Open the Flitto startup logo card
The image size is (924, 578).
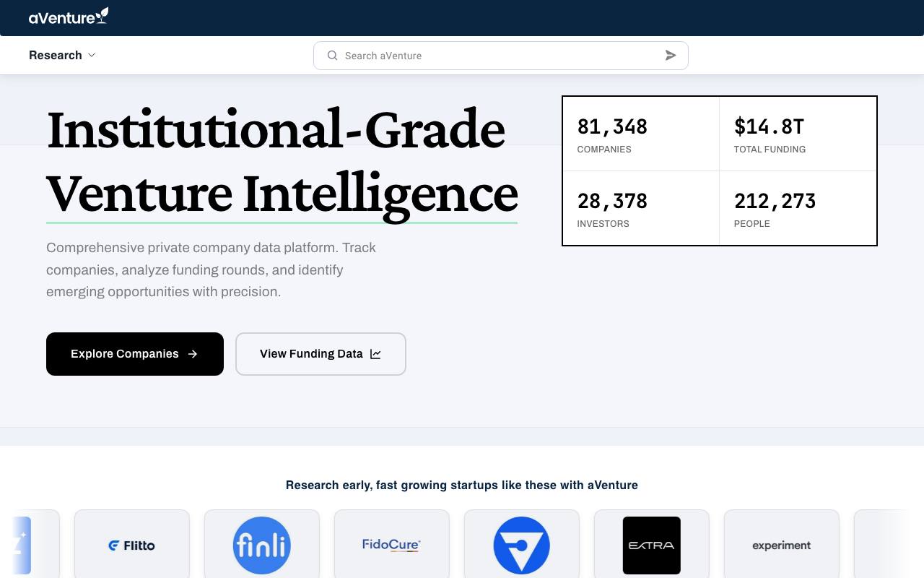click(x=132, y=544)
